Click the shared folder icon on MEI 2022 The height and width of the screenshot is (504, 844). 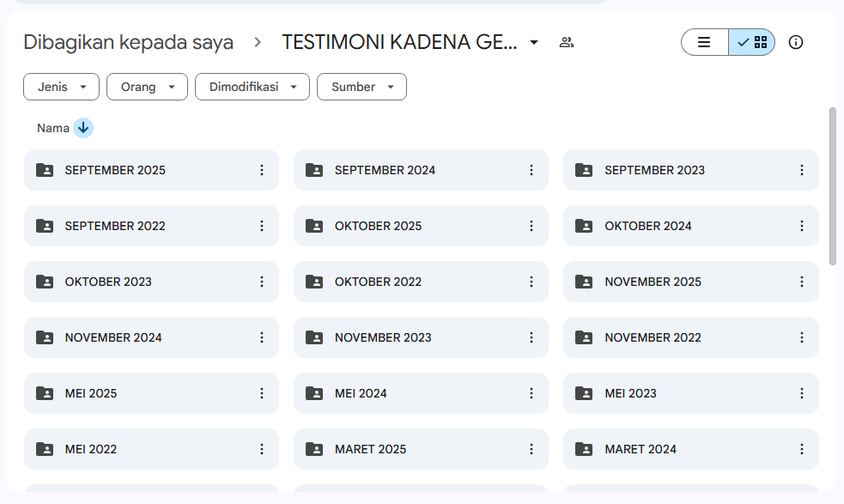pyautogui.click(x=45, y=449)
